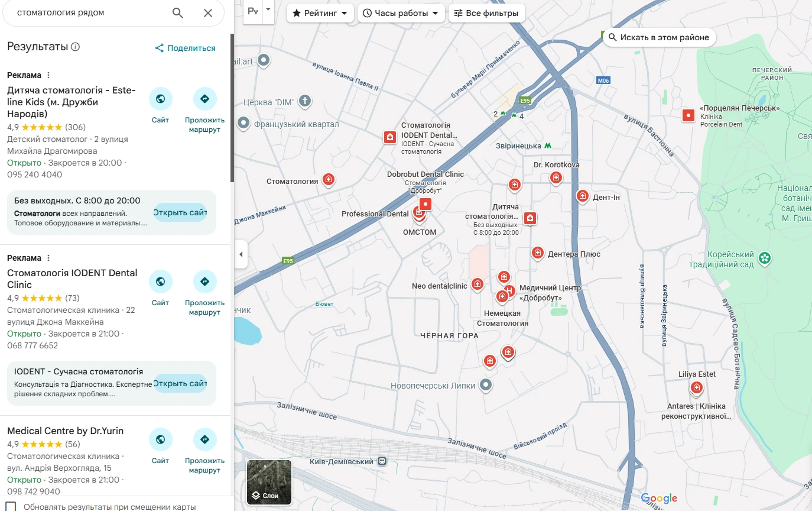Click the Dr. Korotkova map pin
Screen dimensions: 812x511
(556, 177)
